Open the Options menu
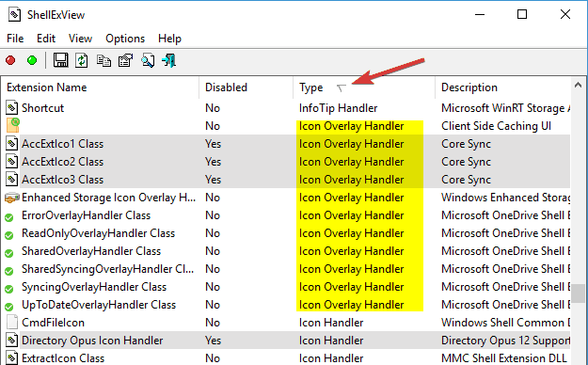 pos(125,39)
